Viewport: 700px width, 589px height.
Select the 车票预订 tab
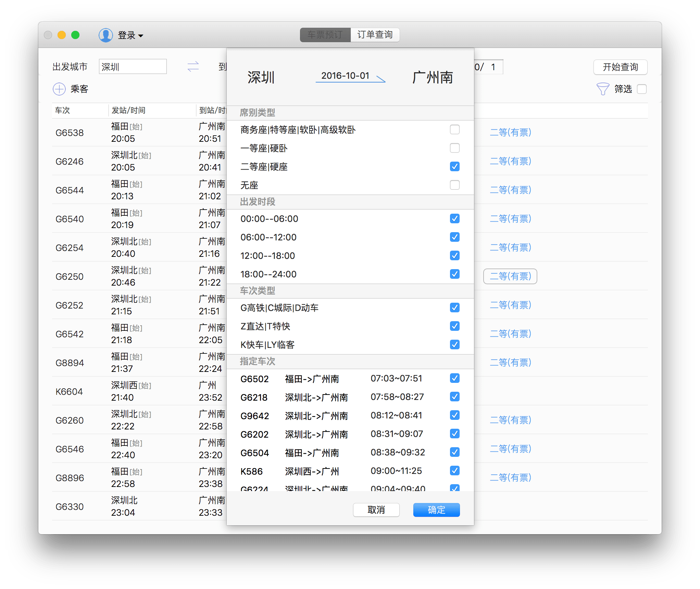coord(325,35)
